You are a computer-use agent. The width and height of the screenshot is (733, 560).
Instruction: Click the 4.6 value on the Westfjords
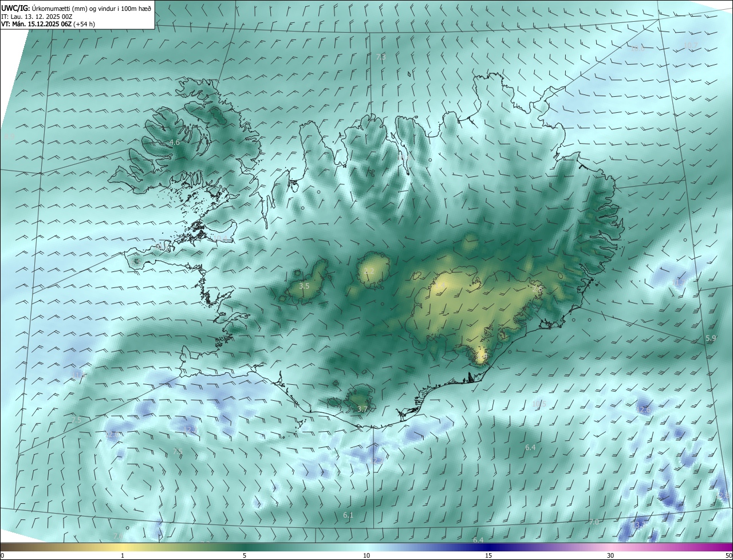(x=175, y=142)
